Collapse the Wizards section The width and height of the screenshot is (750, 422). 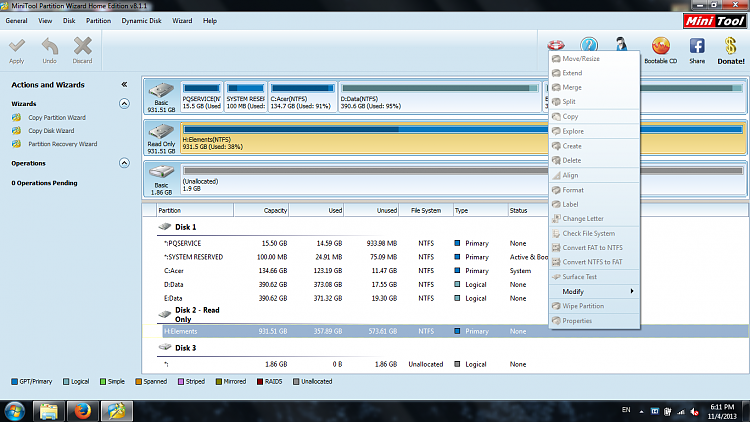[x=124, y=103]
